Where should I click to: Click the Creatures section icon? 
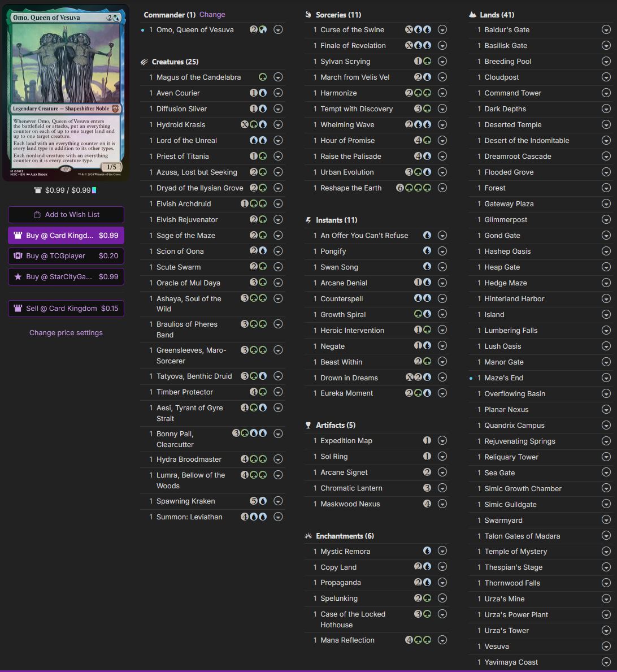(145, 62)
